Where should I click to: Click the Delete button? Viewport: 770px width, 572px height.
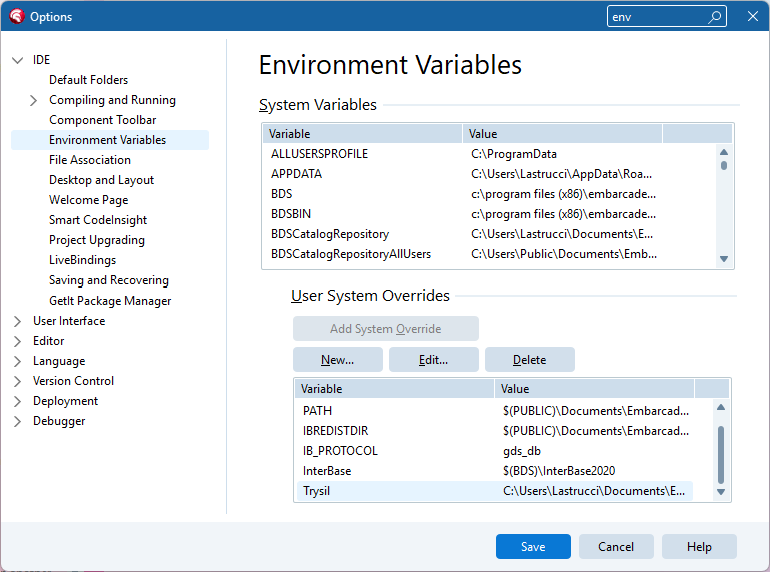(x=530, y=360)
